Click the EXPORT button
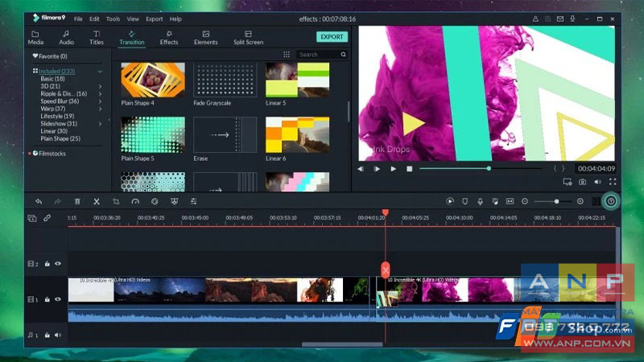The height and width of the screenshot is (362, 644). pyautogui.click(x=332, y=37)
